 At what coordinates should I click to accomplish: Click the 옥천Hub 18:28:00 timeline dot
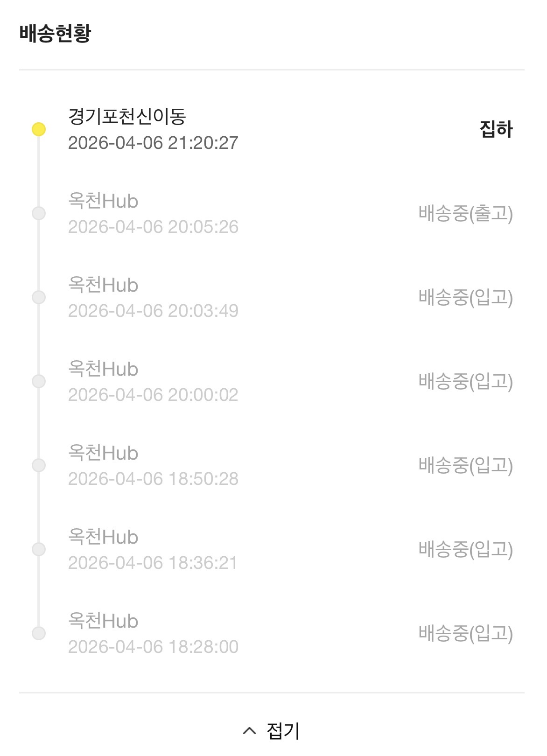(39, 633)
